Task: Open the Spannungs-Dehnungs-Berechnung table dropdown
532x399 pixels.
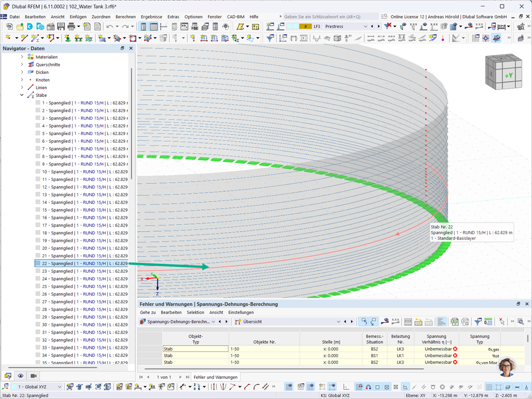Action: pos(213,322)
